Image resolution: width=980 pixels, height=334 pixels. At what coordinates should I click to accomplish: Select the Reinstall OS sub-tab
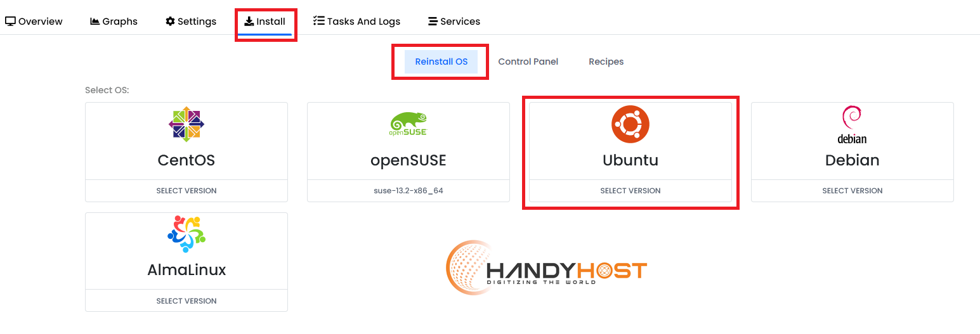(x=441, y=61)
